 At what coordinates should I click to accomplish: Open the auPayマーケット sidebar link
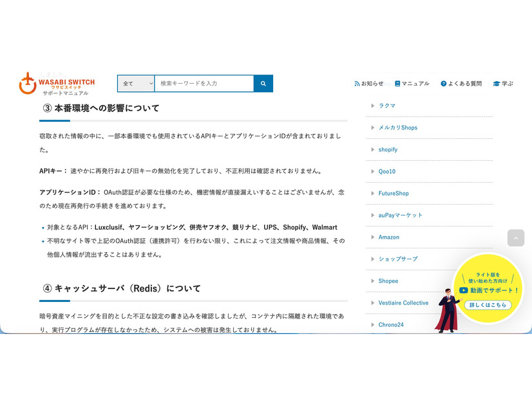(401, 215)
